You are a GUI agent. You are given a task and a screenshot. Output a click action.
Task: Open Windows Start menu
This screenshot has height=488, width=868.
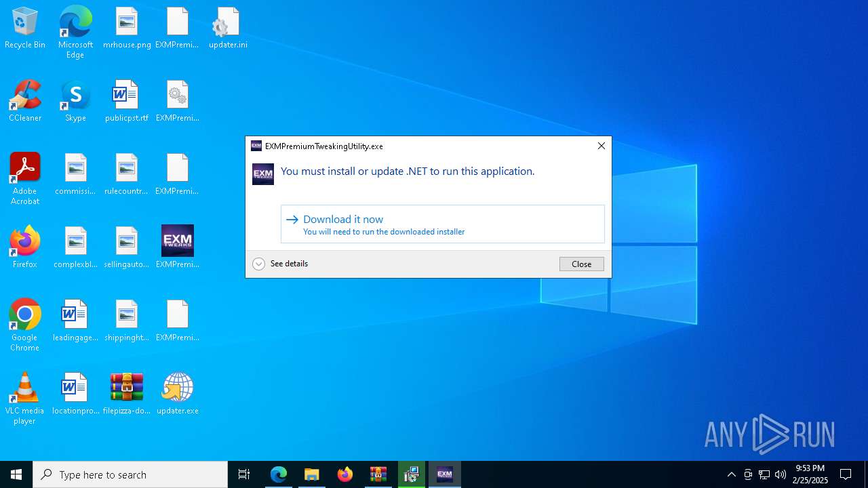pyautogui.click(x=16, y=474)
